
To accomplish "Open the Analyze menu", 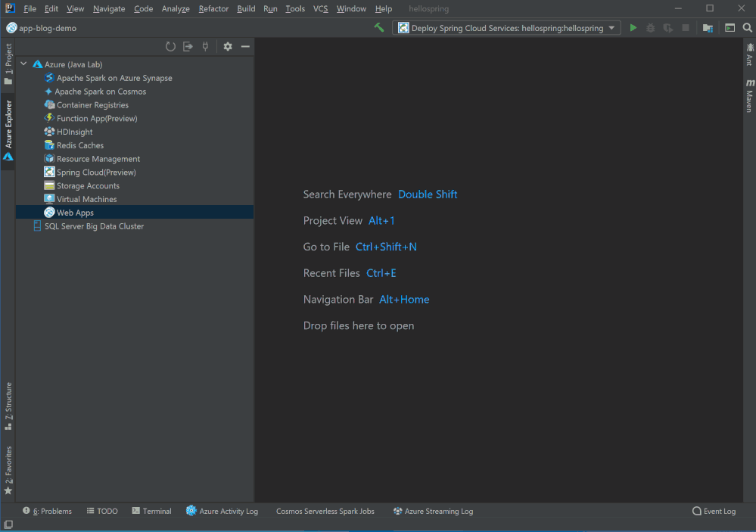I will coord(176,8).
